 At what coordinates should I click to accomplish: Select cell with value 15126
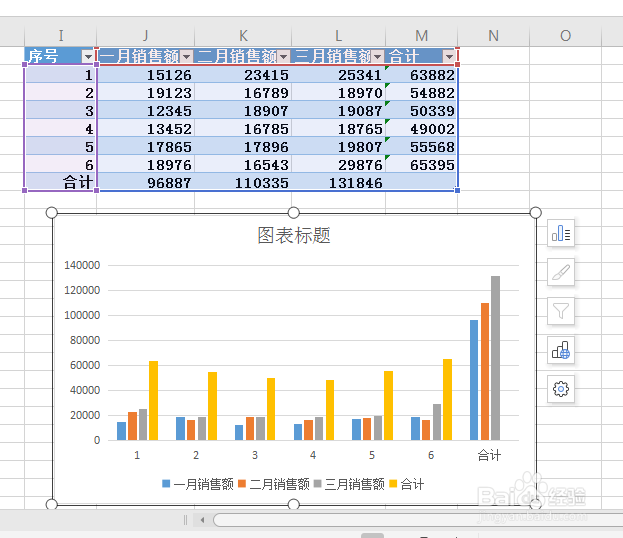tap(145, 75)
